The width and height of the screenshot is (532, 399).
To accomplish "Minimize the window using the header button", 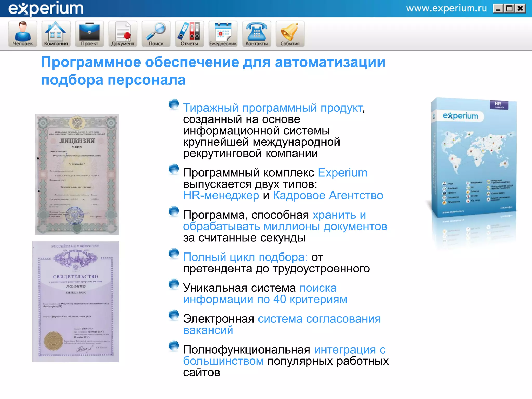I will [x=498, y=9].
